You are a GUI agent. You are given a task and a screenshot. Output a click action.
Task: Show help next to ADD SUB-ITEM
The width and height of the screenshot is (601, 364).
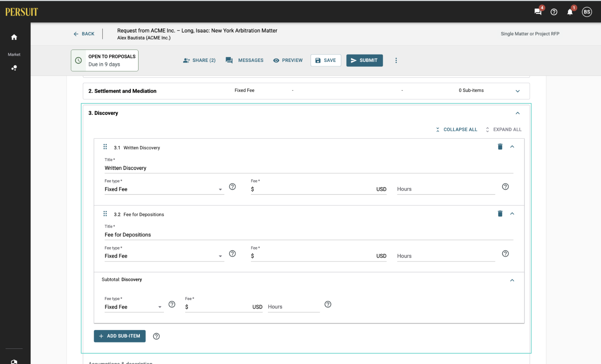pyautogui.click(x=156, y=336)
